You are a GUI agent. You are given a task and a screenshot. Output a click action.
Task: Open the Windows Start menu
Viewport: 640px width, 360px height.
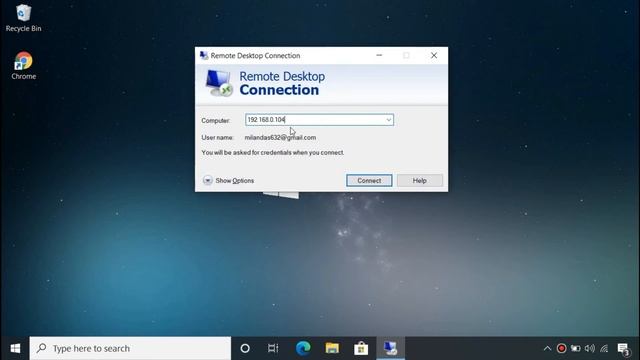(15, 348)
